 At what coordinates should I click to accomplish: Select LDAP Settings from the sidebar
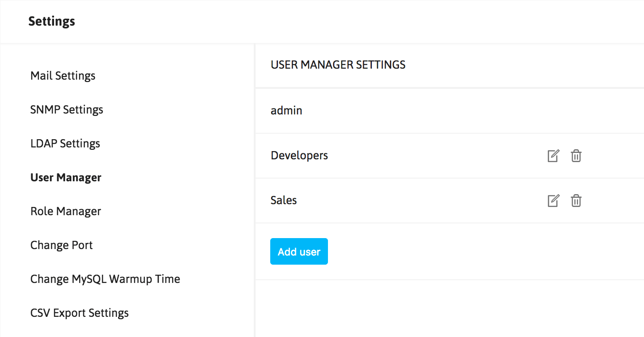65,144
